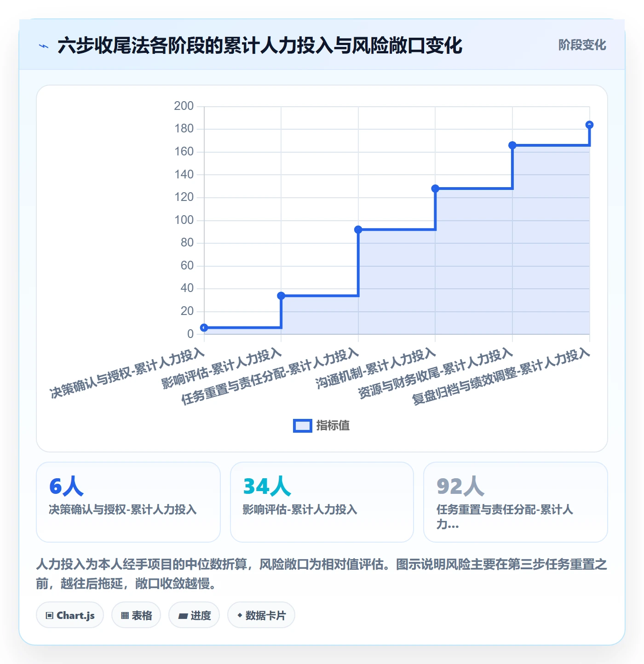The width and height of the screenshot is (644, 664).
Task: Click the bar icon in 进度 chip
Action: tap(183, 616)
